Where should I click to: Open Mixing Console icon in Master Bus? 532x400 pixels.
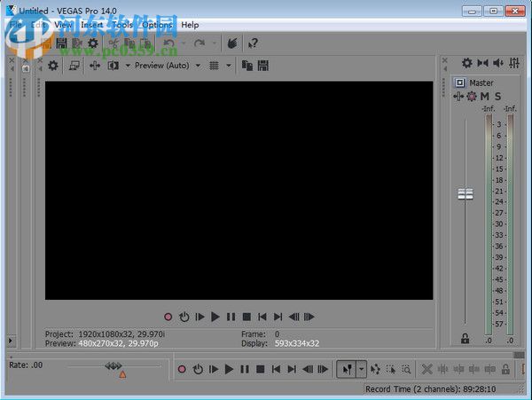coord(514,63)
